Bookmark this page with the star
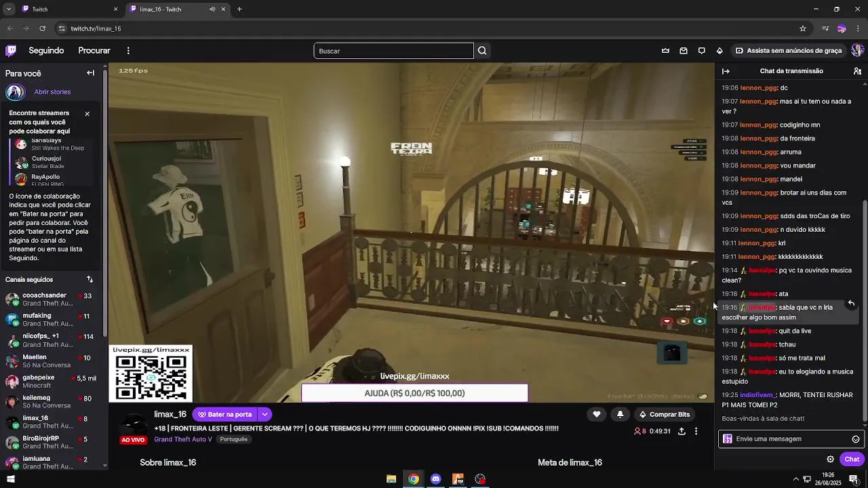 click(x=803, y=28)
